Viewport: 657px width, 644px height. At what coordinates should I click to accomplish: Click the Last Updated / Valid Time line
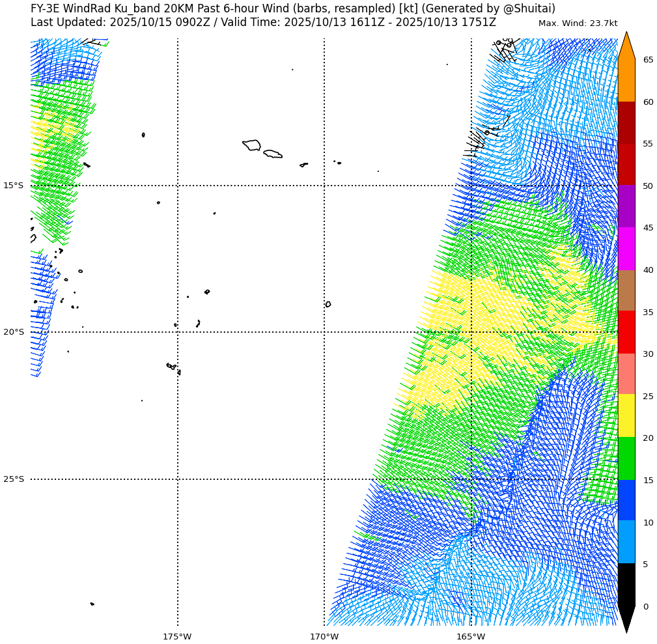[x=263, y=22]
